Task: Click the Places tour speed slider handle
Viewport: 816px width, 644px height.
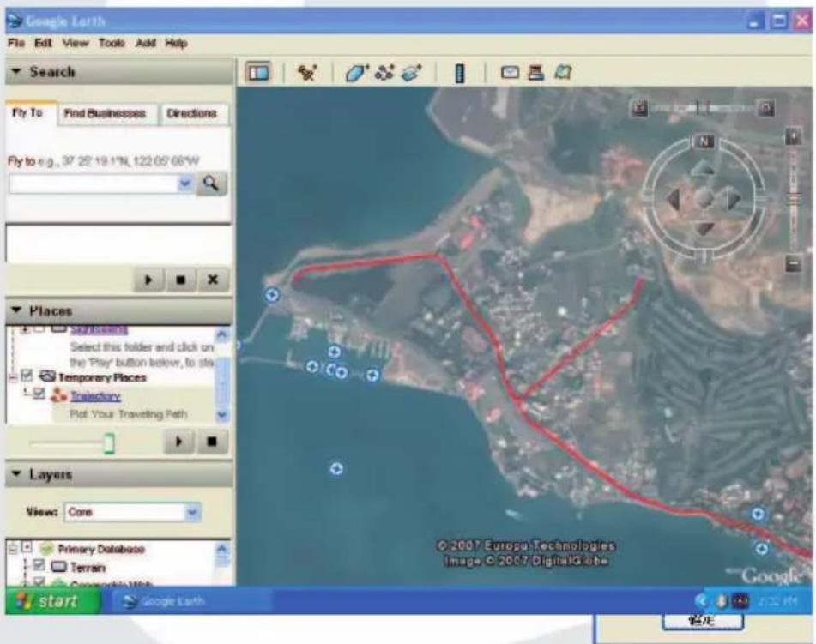Action: (109, 443)
